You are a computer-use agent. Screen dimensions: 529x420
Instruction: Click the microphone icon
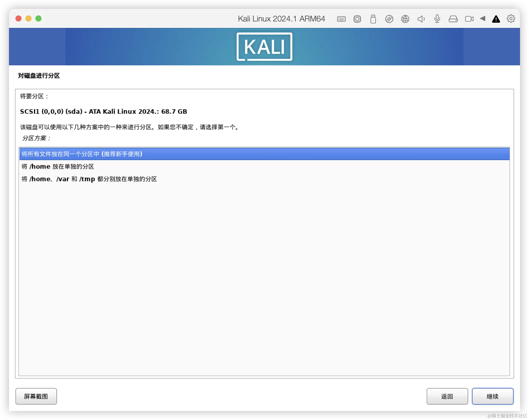(x=437, y=19)
